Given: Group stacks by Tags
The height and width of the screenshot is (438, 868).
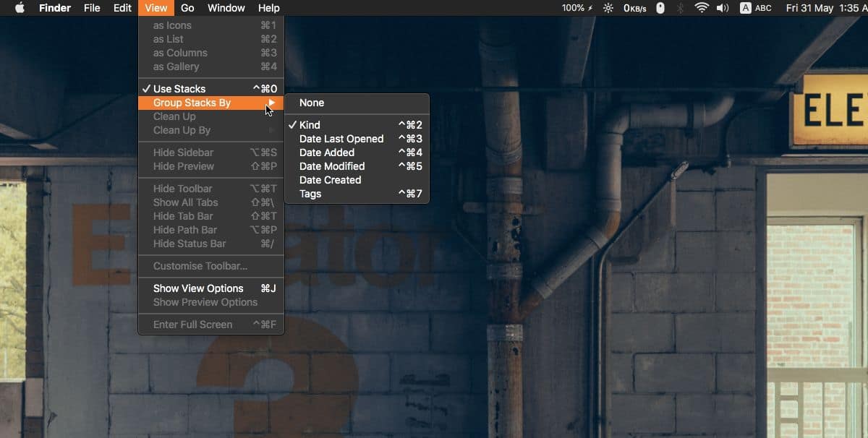Looking at the screenshot, I should (357, 194).
